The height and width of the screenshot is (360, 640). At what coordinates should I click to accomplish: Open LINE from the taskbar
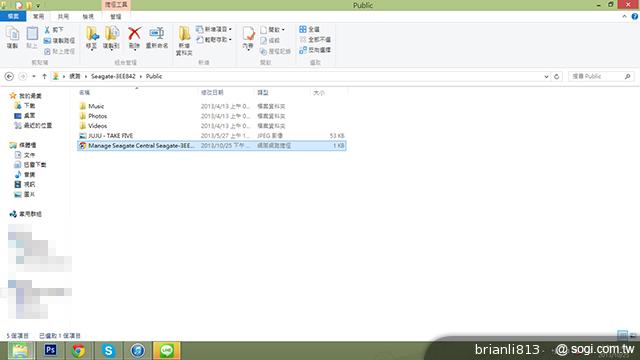point(167,350)
